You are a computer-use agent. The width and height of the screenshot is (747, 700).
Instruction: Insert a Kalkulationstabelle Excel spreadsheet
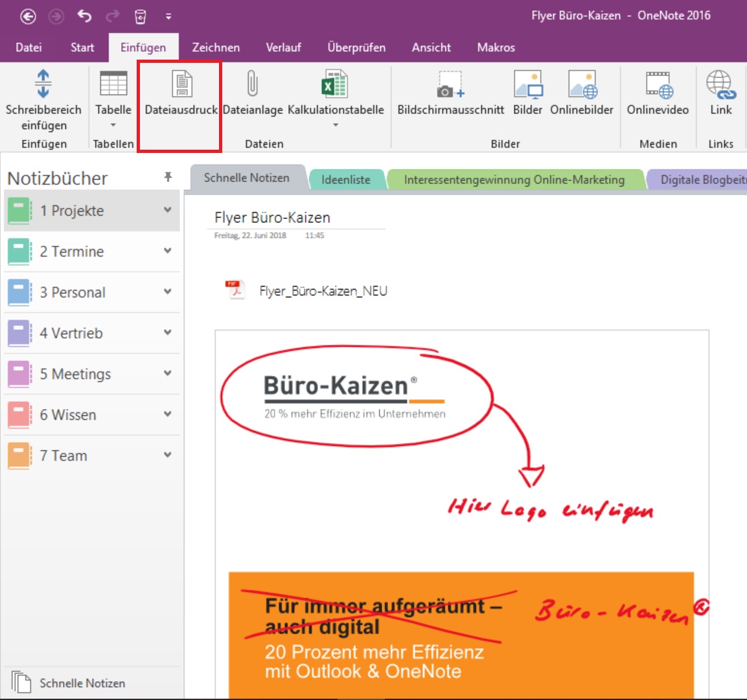[x=335, y=85]
